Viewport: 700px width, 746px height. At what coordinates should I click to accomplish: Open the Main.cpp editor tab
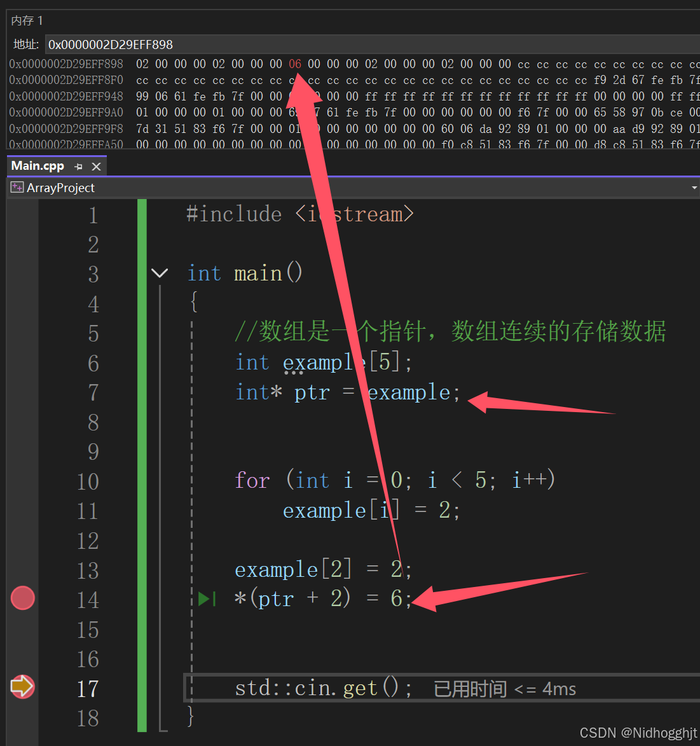click(x=38, y=165)
